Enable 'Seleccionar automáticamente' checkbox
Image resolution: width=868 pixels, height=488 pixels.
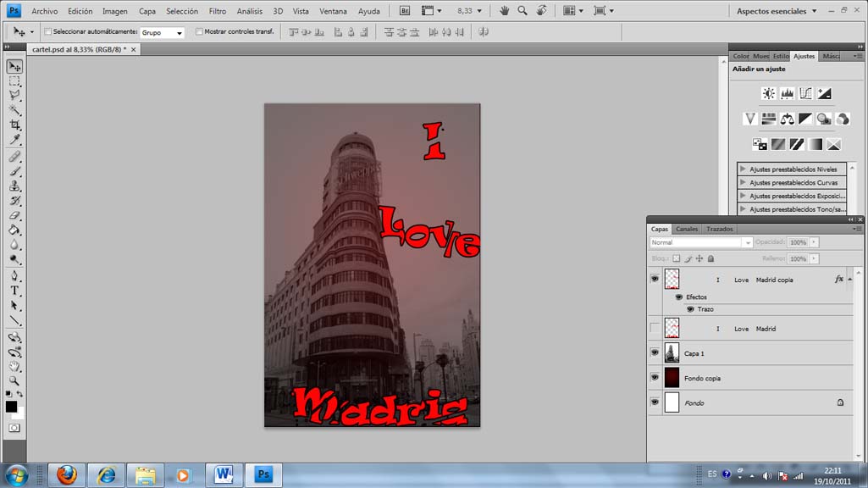(48, 31)
